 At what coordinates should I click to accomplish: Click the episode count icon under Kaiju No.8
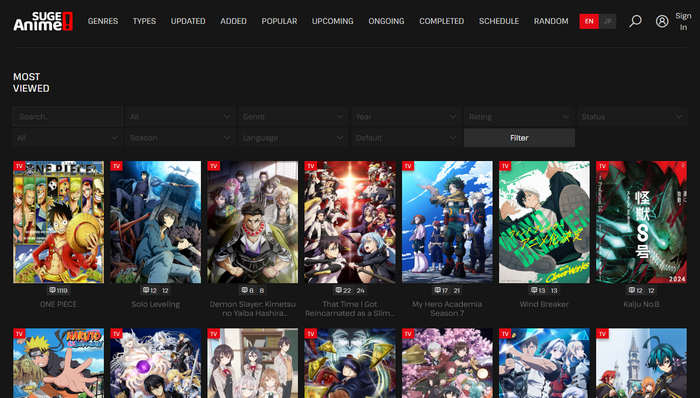631,290
